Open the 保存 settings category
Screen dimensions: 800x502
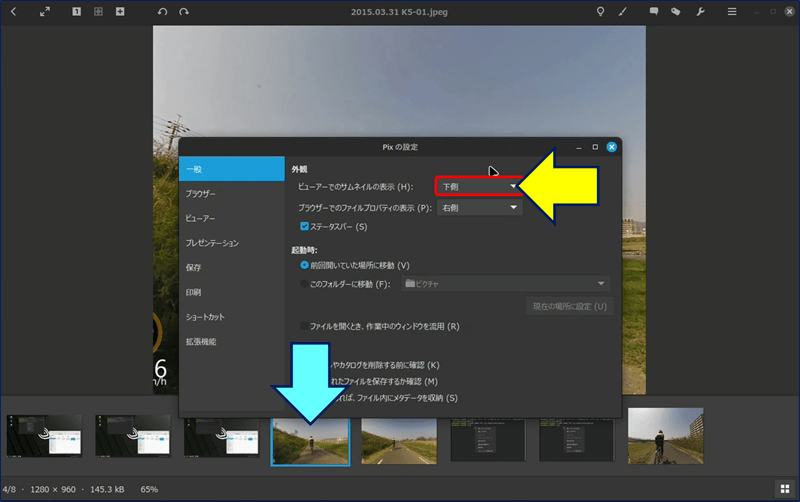click(232, 267)
